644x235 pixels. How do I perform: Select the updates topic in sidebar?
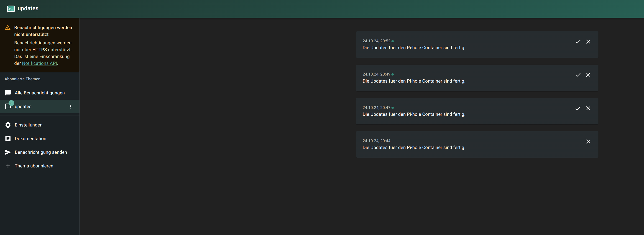tap(40, 106)
